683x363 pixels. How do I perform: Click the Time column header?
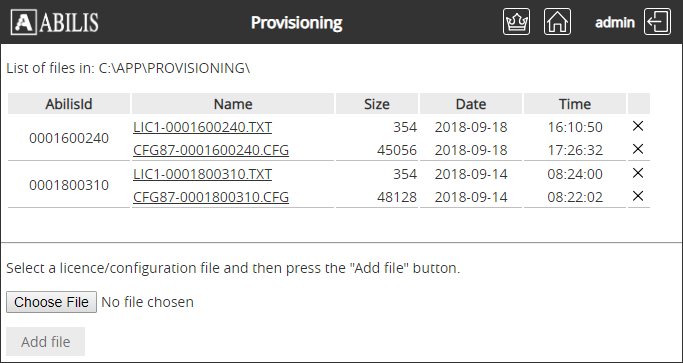tap(575, 104)
